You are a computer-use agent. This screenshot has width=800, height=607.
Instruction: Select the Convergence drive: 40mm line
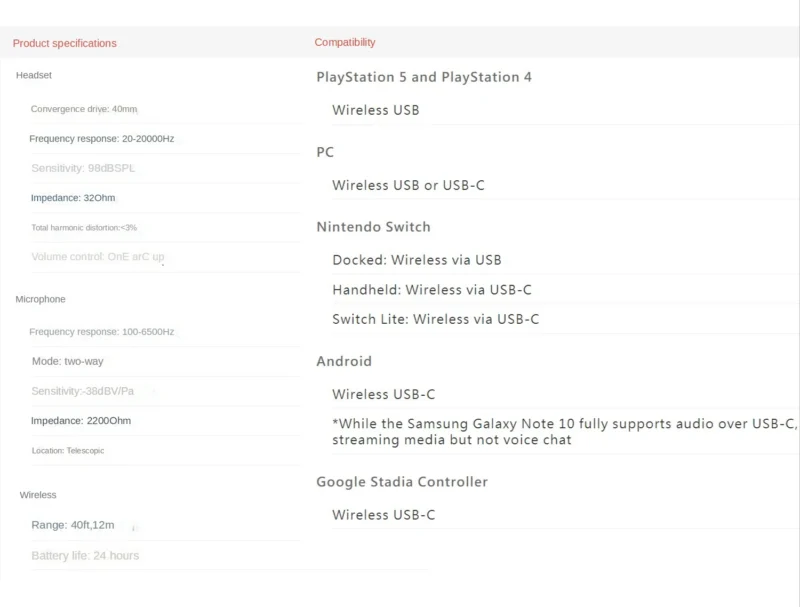pyautogui.click(x=84, y=109)
